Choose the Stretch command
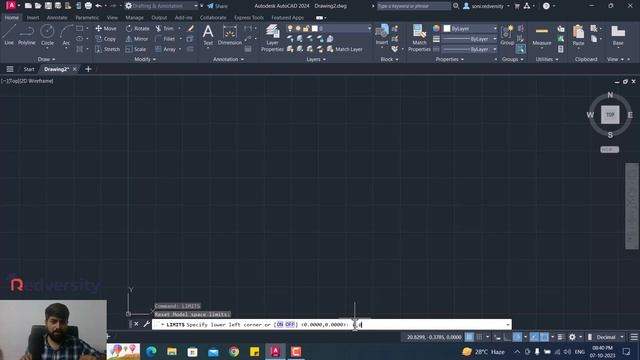 [x=107, y=49]
